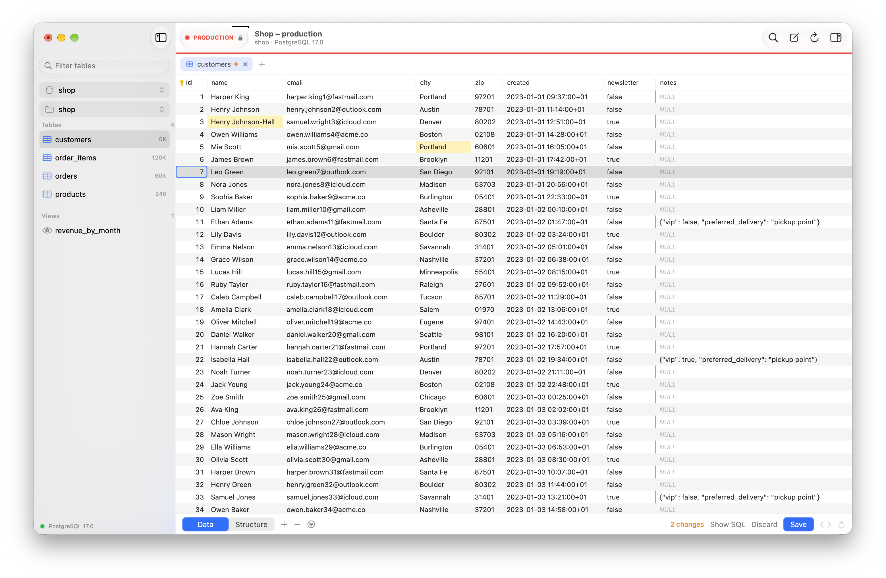The image size is (886, 578).
Task: Select the row id cell 7
Action: coord(192,172)
